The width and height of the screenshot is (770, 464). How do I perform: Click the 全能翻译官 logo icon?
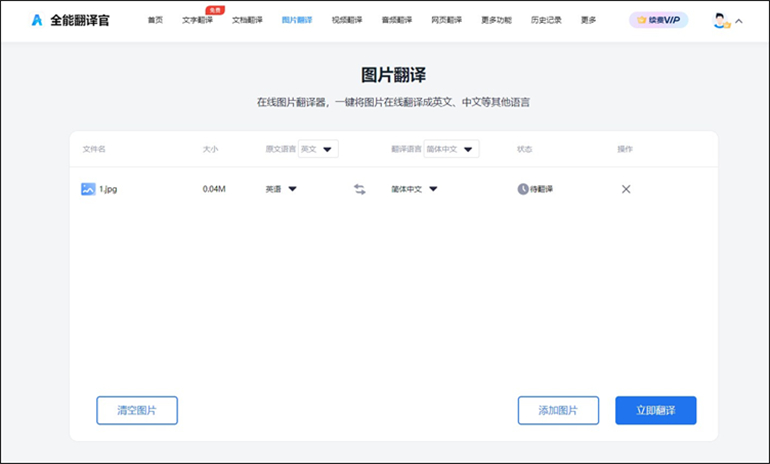click(x=37, y=20)
